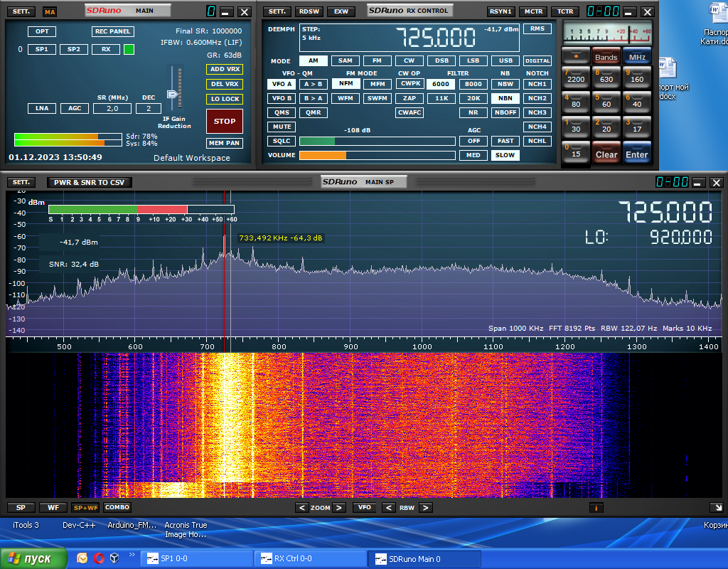Click the MHz keypad button

(636, 55)
